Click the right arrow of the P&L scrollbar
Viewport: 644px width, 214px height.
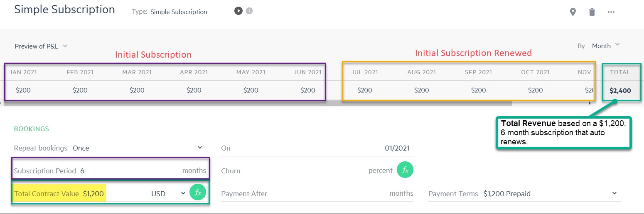(x=590, y=102)
